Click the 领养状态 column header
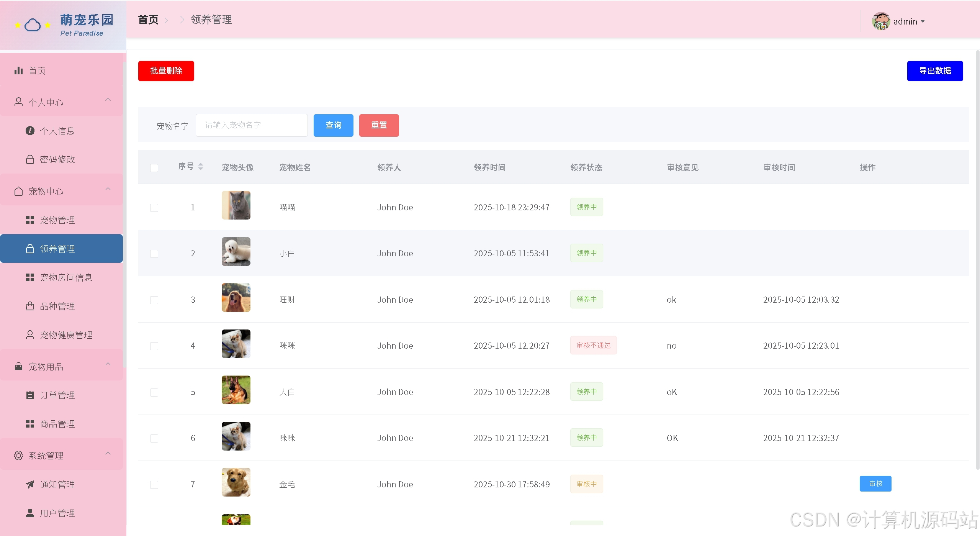This screenshot has height=536, width=980. (586, 167)
